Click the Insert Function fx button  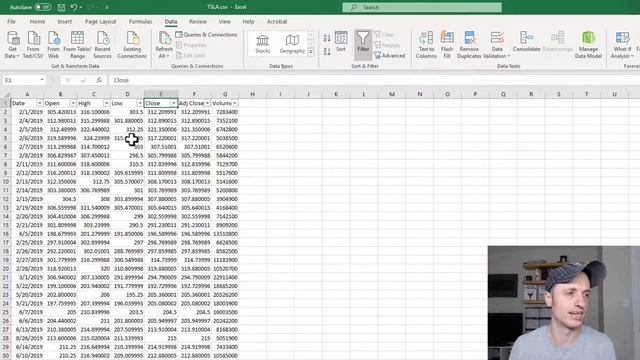pos(99,80)
